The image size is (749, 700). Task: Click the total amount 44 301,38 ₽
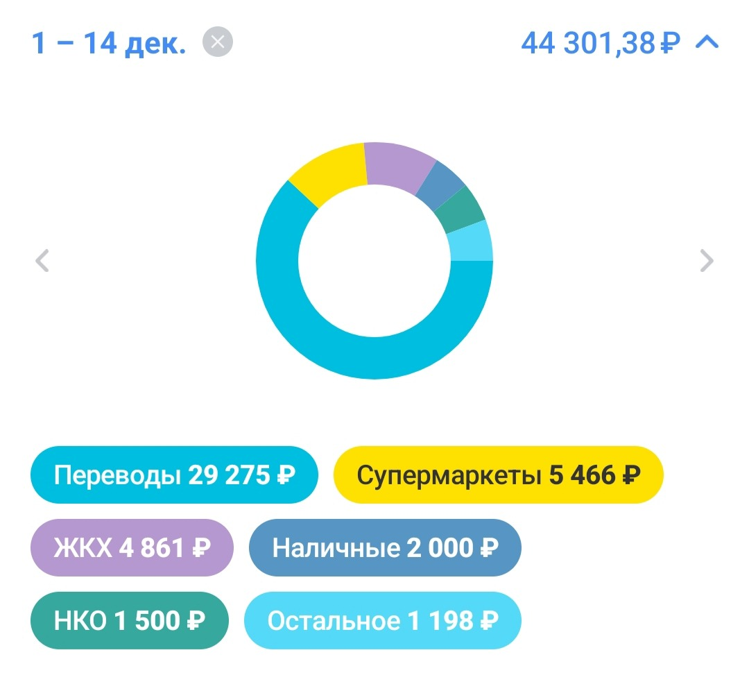(x=596, y=42)
